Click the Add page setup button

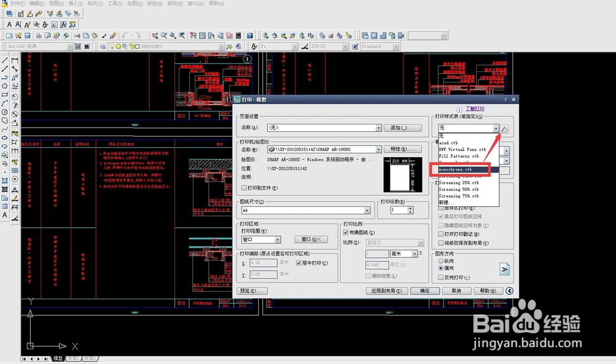click(403, 128)
